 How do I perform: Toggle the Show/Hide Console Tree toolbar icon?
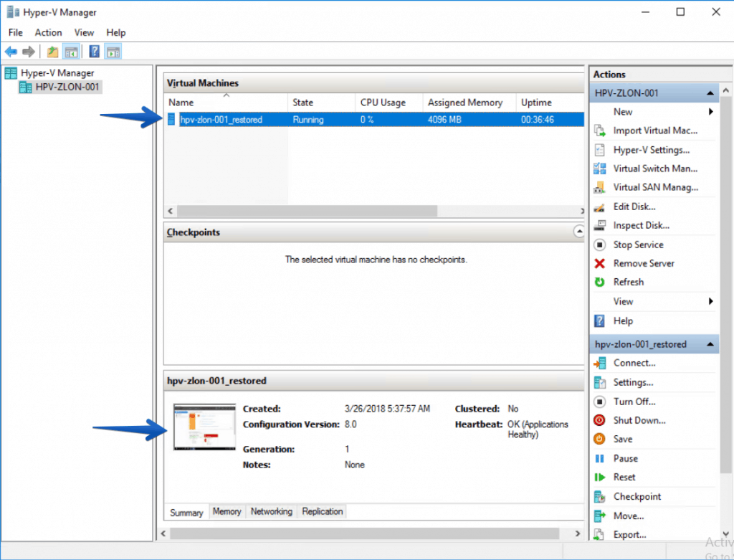[71, 52]
